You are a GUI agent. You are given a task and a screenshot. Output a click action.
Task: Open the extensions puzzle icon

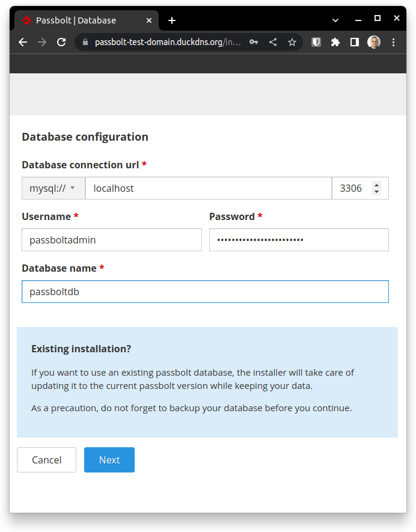coord(335,42)
